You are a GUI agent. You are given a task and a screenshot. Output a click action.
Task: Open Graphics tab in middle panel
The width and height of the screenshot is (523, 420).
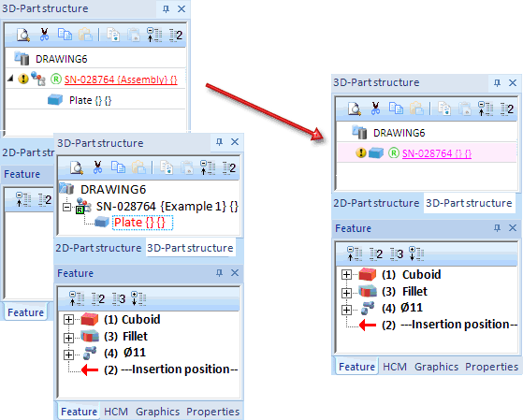click(x=157, y=412)
